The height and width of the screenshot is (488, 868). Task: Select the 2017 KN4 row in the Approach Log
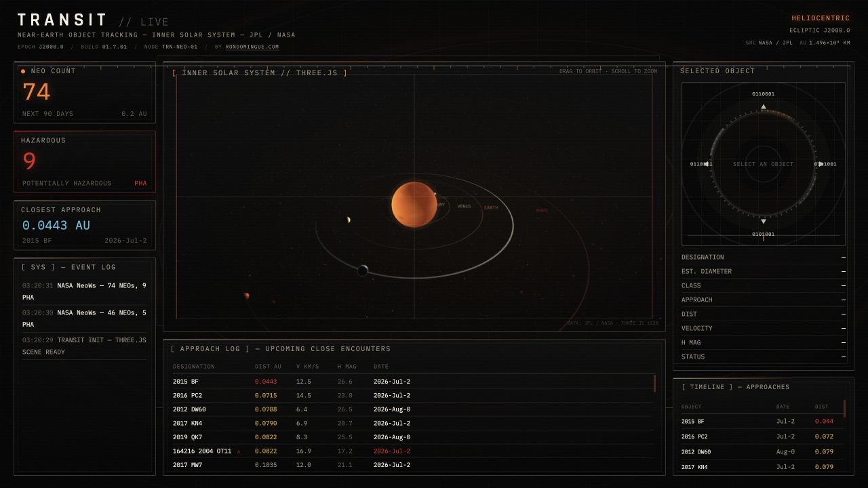point(413,423)
